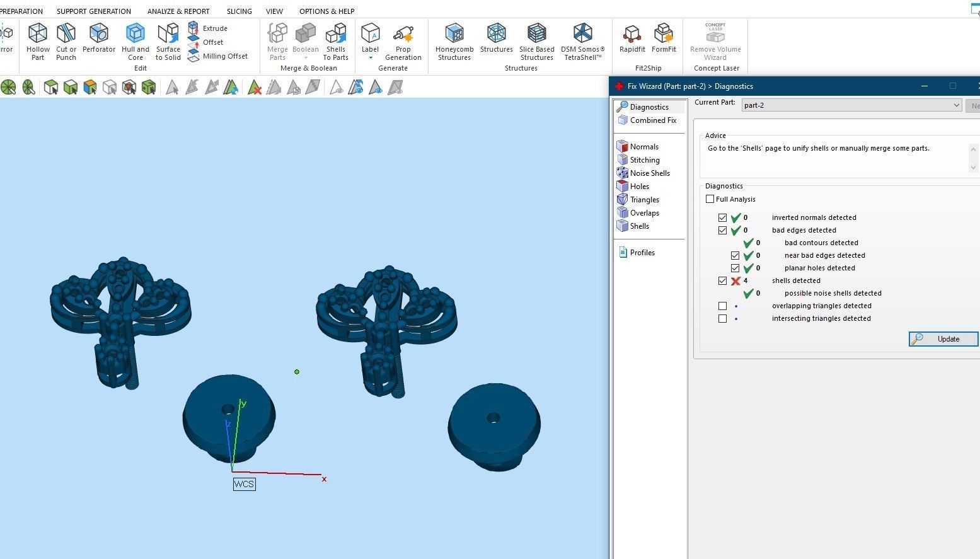The width and height of the screenshot is (980, 559).
Task: Enable intersecting triangles detected checkbox
Action: 723,318
